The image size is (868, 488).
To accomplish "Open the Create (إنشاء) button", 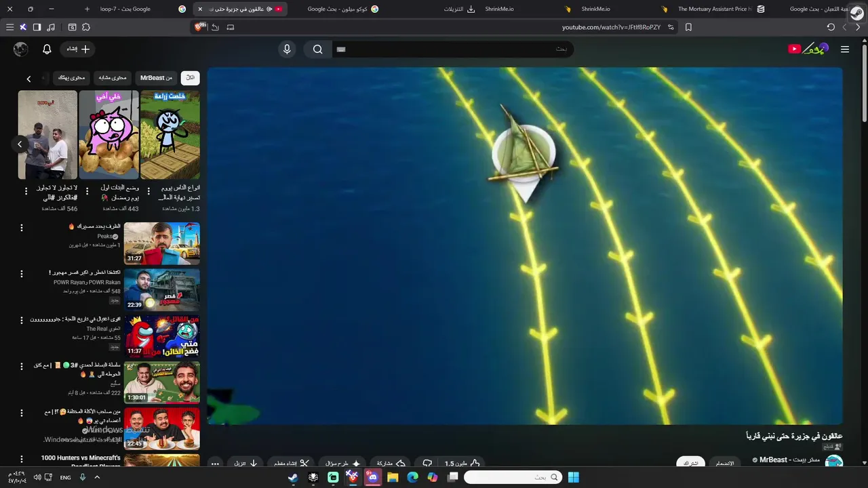I will coord(78,49).
